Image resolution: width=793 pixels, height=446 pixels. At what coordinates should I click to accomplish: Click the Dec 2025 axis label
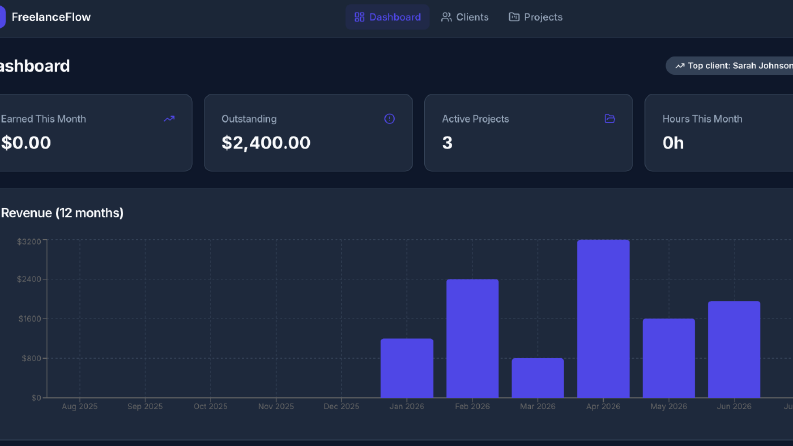click(341, 407)
